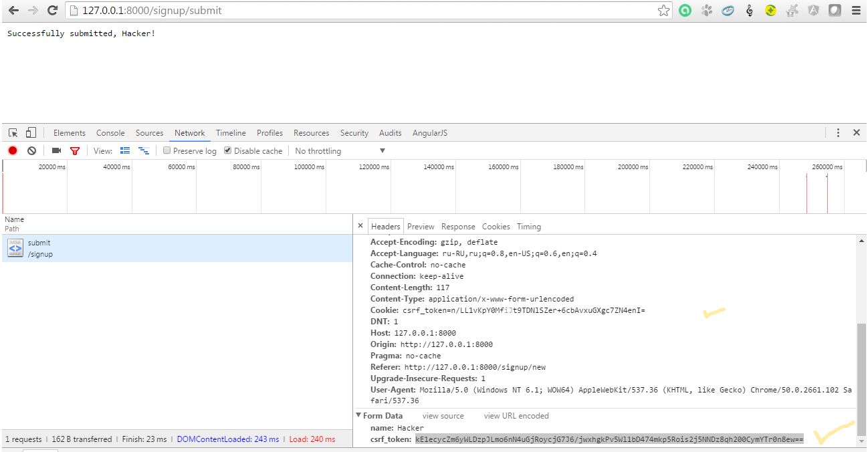Open the Chrome hamburger menu
This screenshot has height=452, width=868.
(856, 11)
